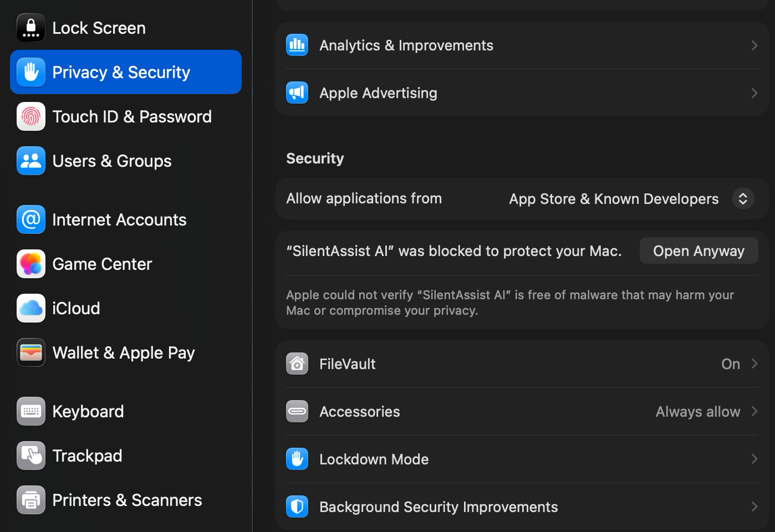775x532 pixels.
Task: Click the Users & Groups icon
Action: point(31,161)
